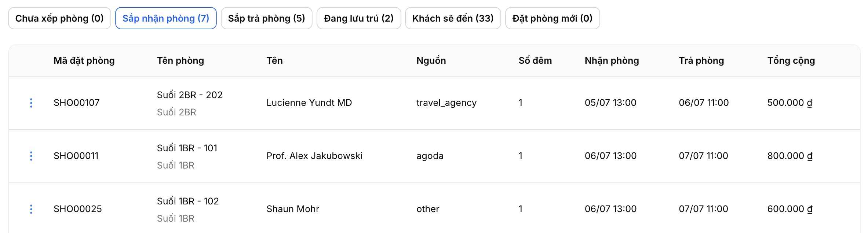
Task: Open guest Lucienne Yundt MD's booking
Action: (434, 103)
